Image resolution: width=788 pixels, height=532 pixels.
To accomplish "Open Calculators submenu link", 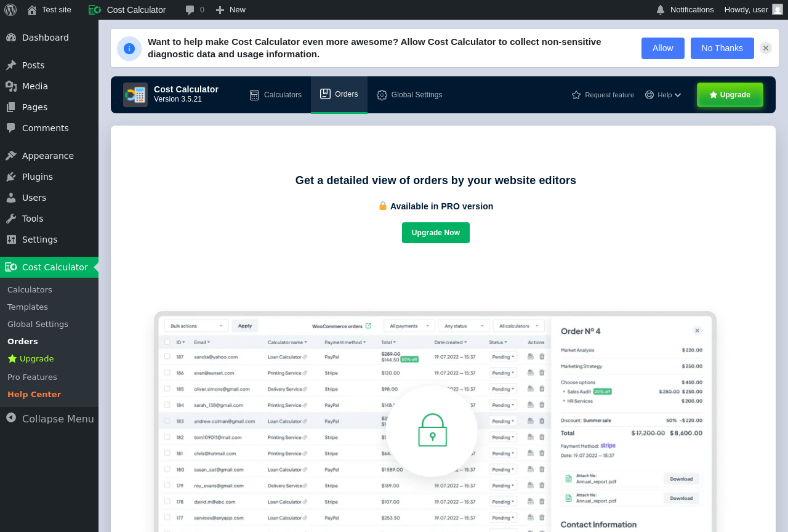I will point(30,289).
